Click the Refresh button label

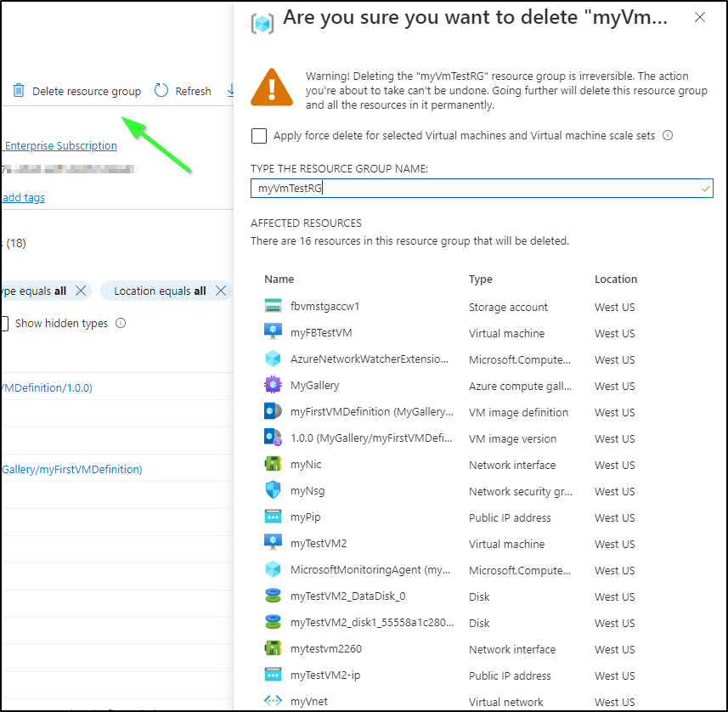[x=193, y=91]
